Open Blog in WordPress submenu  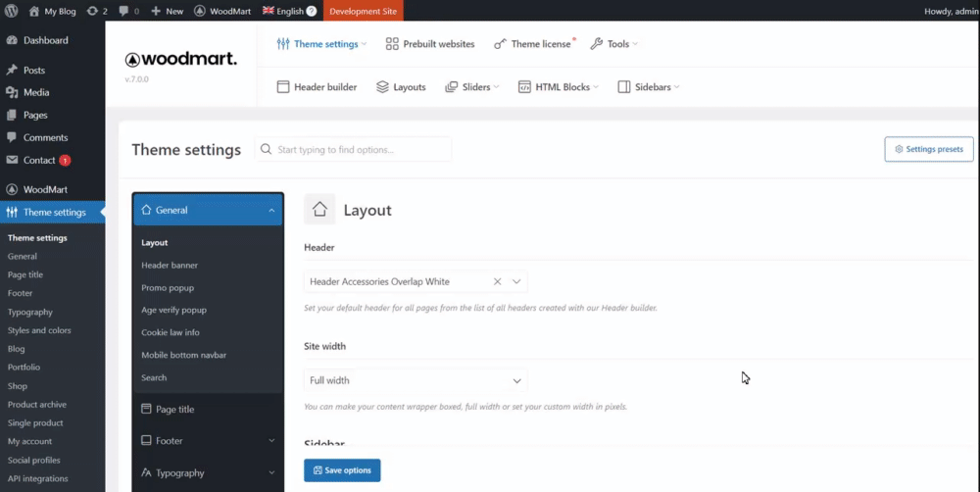tap(17, 349)
